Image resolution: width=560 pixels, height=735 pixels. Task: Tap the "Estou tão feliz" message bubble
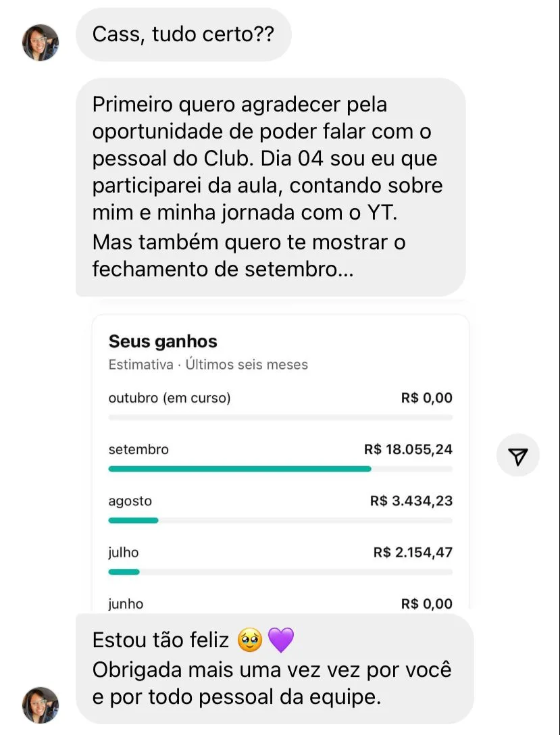274,669
